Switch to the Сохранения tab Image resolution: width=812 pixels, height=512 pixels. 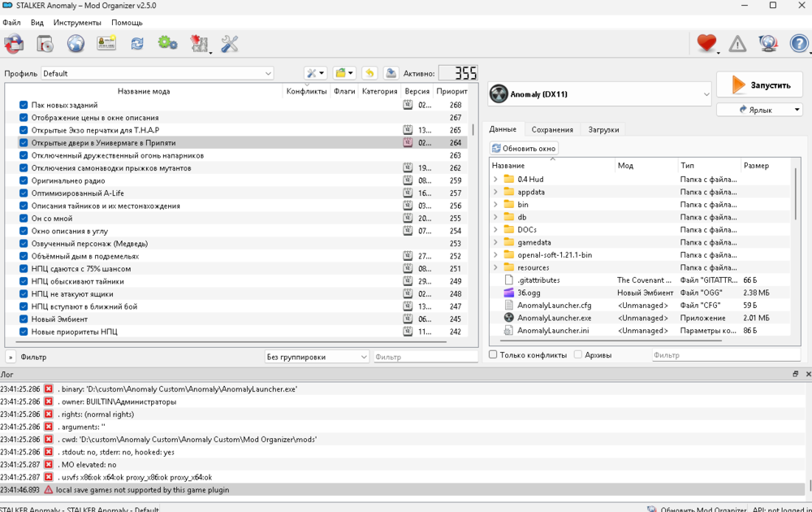(x=552, y=129)
